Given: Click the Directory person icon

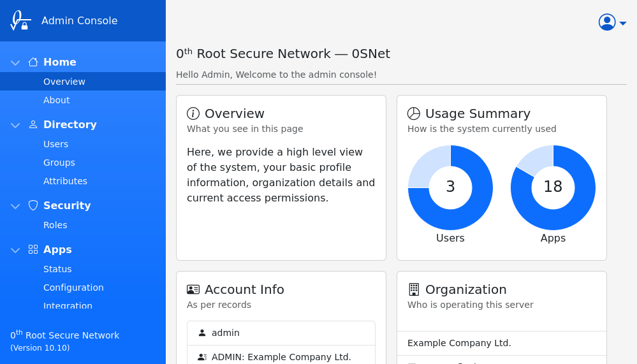Looking at the screenshot, I should [33, 124].
